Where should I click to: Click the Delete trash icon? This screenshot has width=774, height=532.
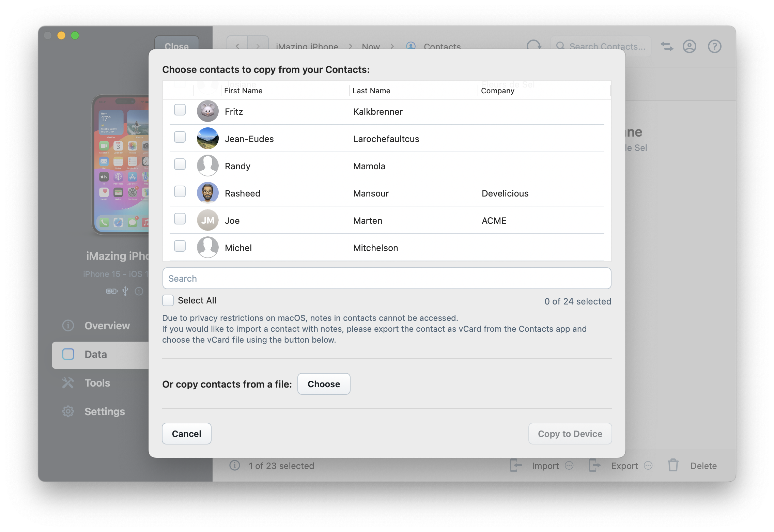[673, 465]
